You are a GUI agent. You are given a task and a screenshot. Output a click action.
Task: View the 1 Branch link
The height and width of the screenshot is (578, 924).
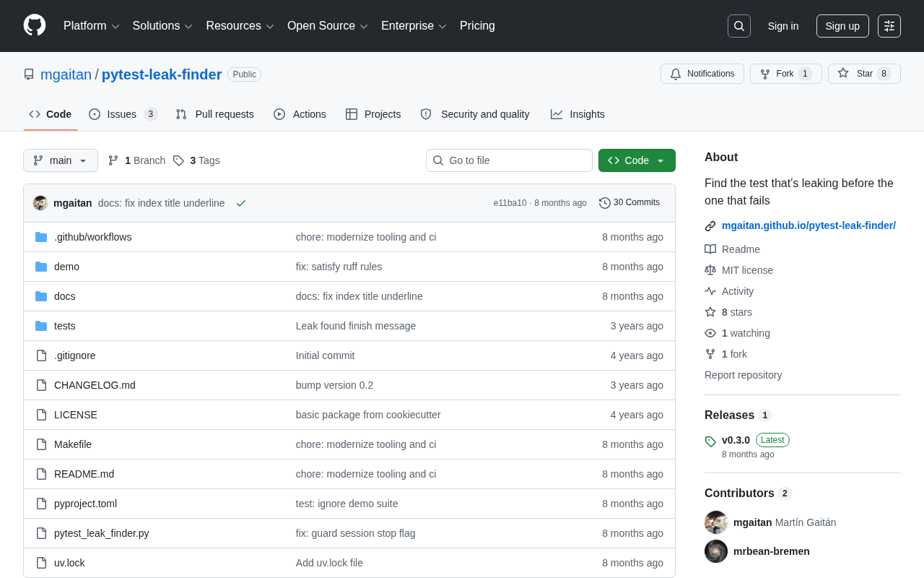click(x=136, y=160)
